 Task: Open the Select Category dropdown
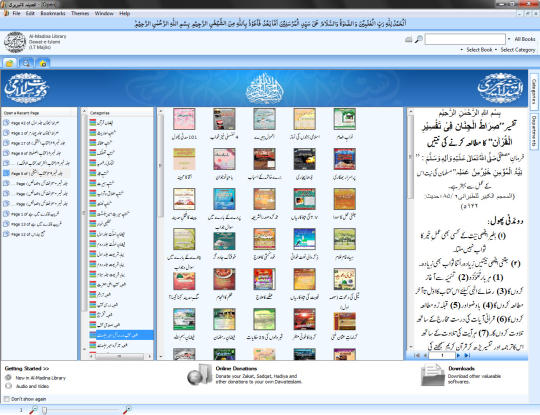[x=516, y=50]
